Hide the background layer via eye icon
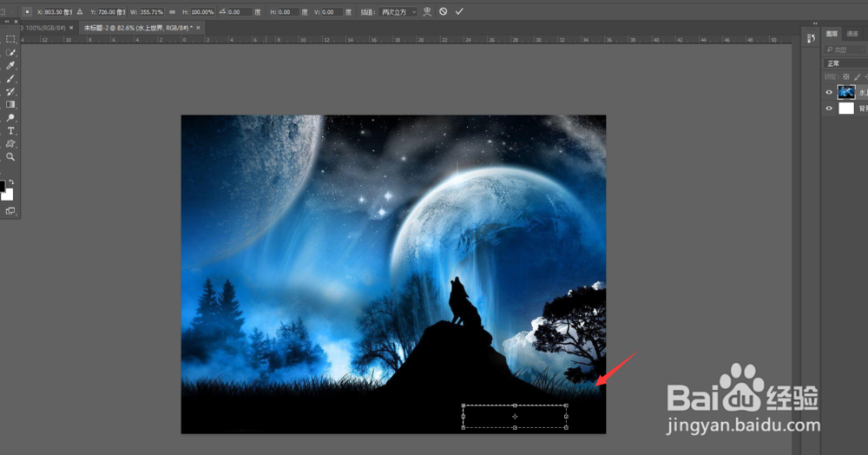Screen dimensions: 868x455 [829, 109]
